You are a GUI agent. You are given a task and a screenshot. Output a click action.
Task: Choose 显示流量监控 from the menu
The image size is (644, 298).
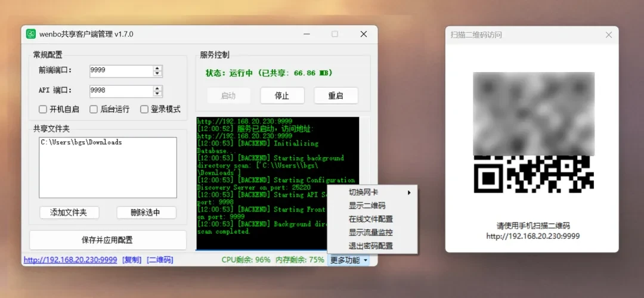coord(373,232)
